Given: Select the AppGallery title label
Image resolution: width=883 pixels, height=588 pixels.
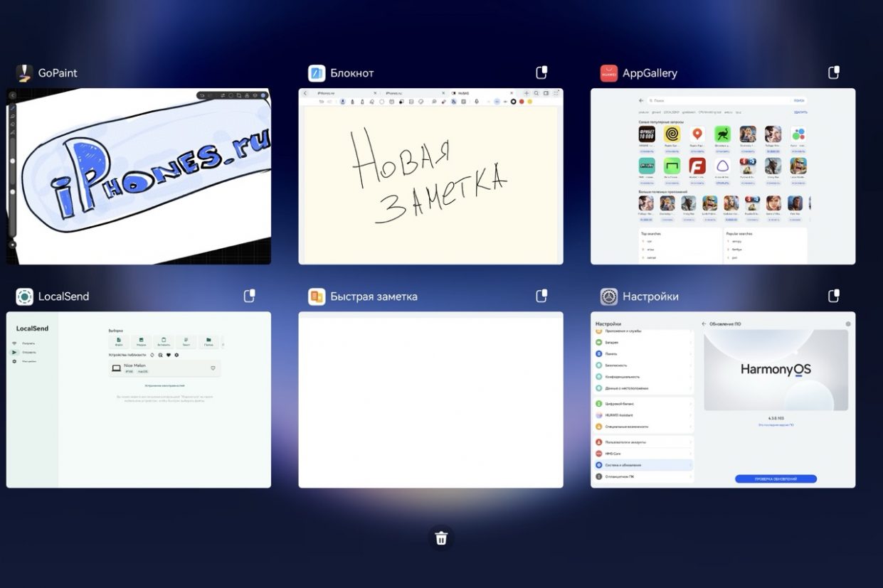Looking at the screenshot, I should (650, 73).
